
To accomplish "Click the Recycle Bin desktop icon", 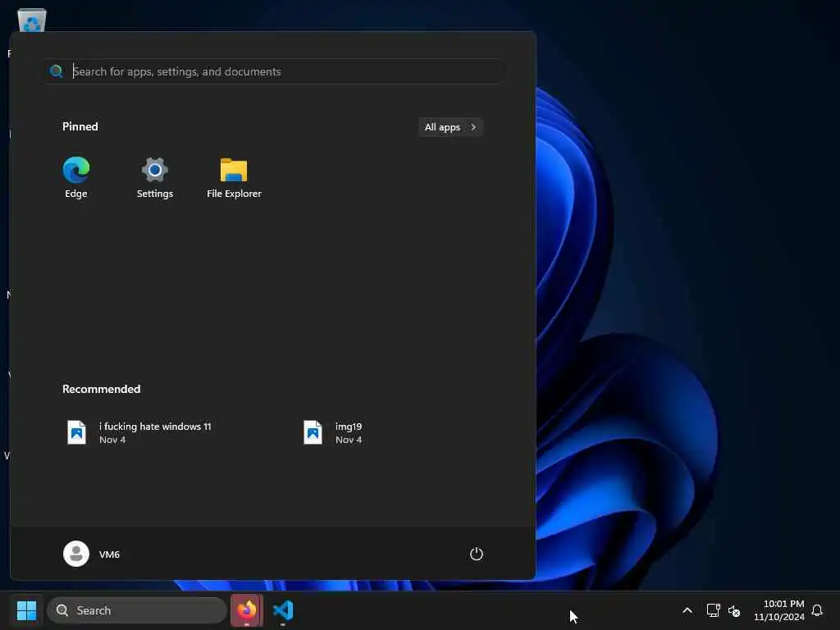I will [32, 21].
